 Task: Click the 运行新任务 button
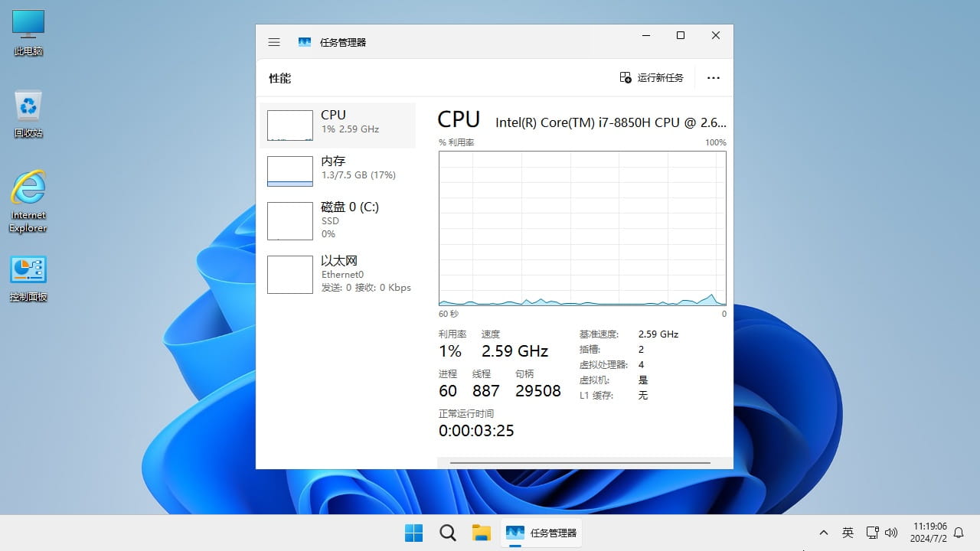click(x=651, y=77)
